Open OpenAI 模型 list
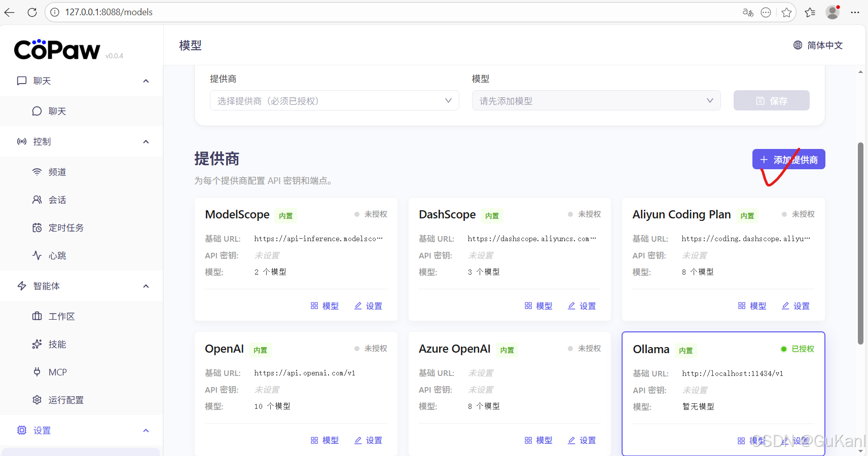 [324, 440]
